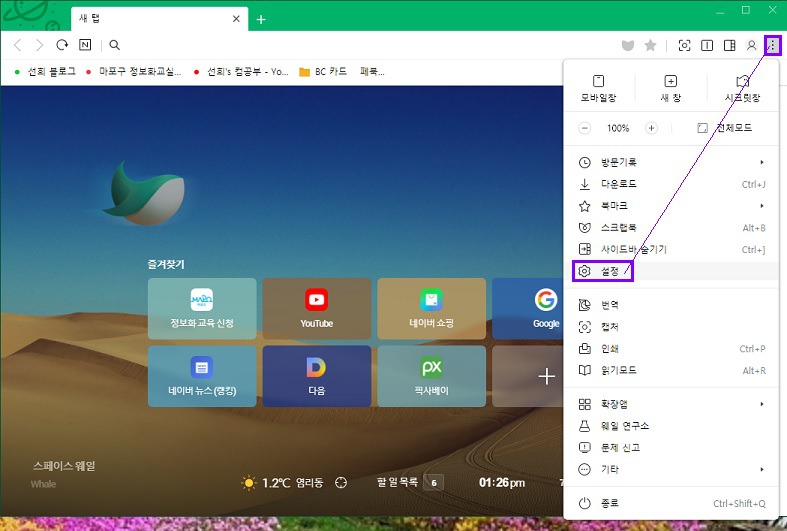Expand the 방문기록 history submenu
787x531 pixels.
pyautogui.click(x=671, y=162)
